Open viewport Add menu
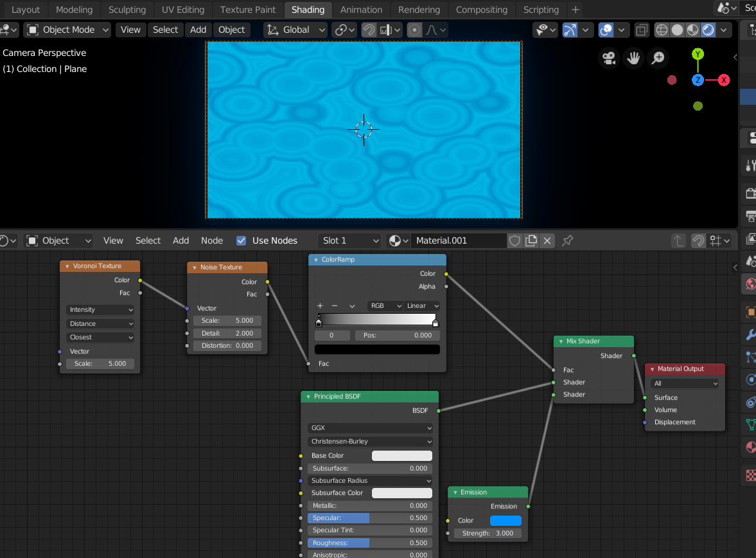The image size is (756, 558). tap(198, 30)
